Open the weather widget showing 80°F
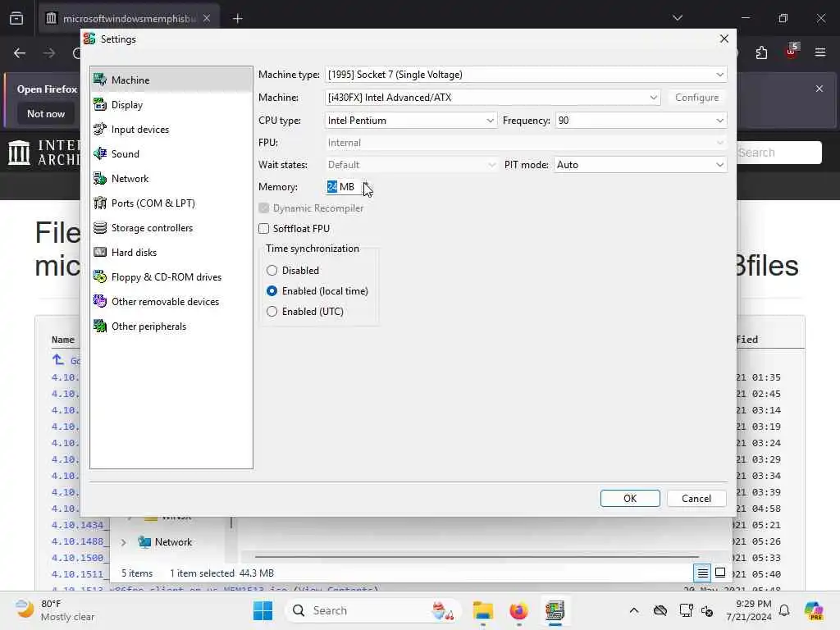 tap(54, 610)
